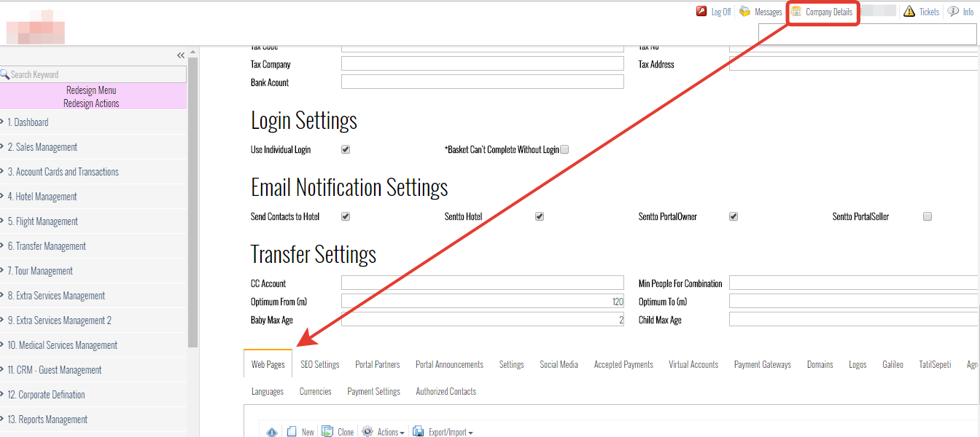The width and height of the screenshot is (980, 437).
Task: Click the Min People For Combination field
Action: pyautogui.click(x=855, y=283)
